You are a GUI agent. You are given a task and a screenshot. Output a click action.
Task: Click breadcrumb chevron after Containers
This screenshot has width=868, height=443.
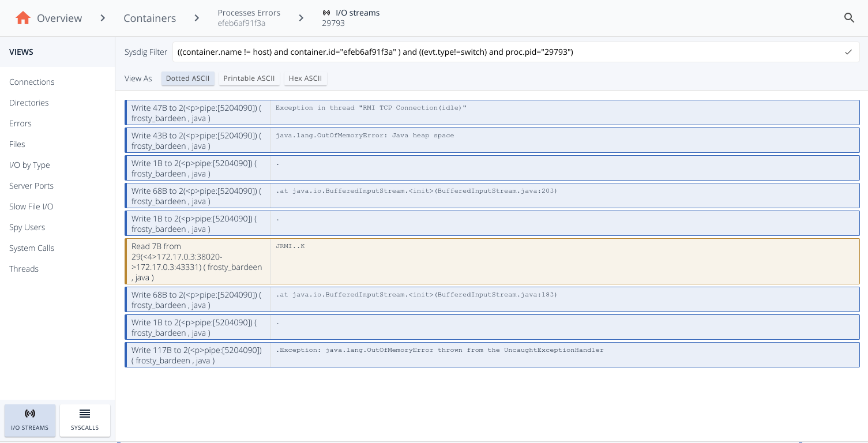point(197,18)
